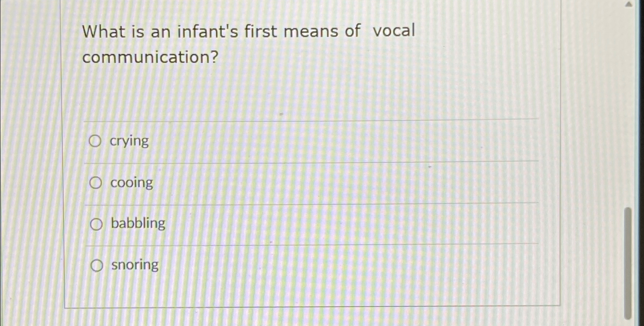Click the crying answer label
644x326 pixels.
[129, 141]
